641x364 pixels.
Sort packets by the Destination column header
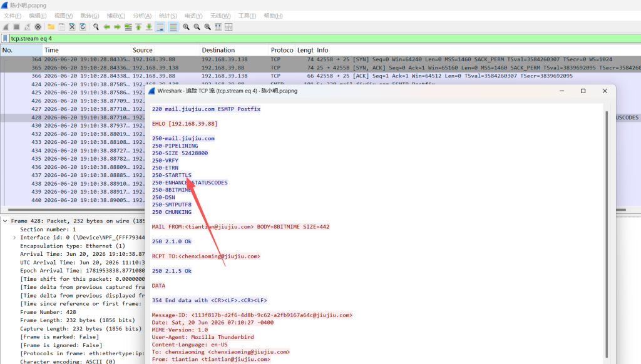point(235,50)
